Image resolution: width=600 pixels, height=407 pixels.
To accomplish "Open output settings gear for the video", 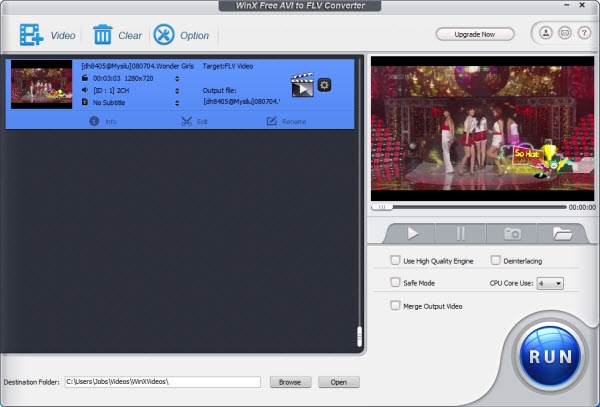I will (x=324, y=84).
